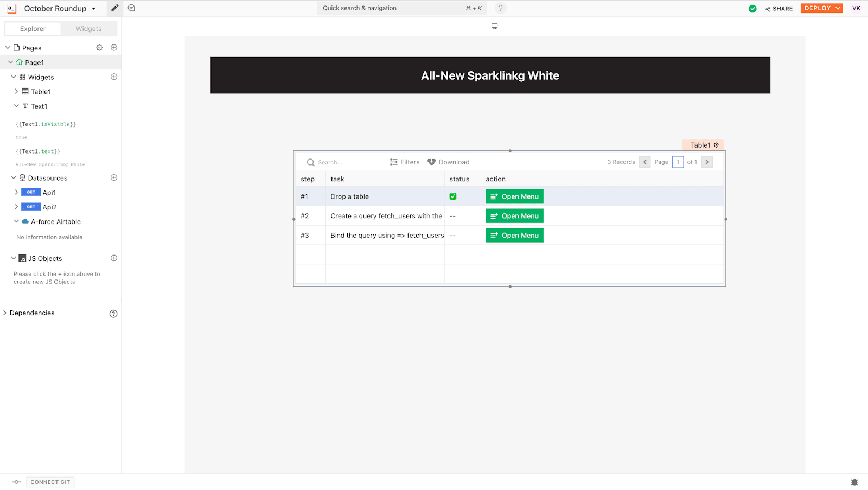Click the table Search input field
Image resolution: width=868 pixels, height=490 pixels.
coord(347,162)
